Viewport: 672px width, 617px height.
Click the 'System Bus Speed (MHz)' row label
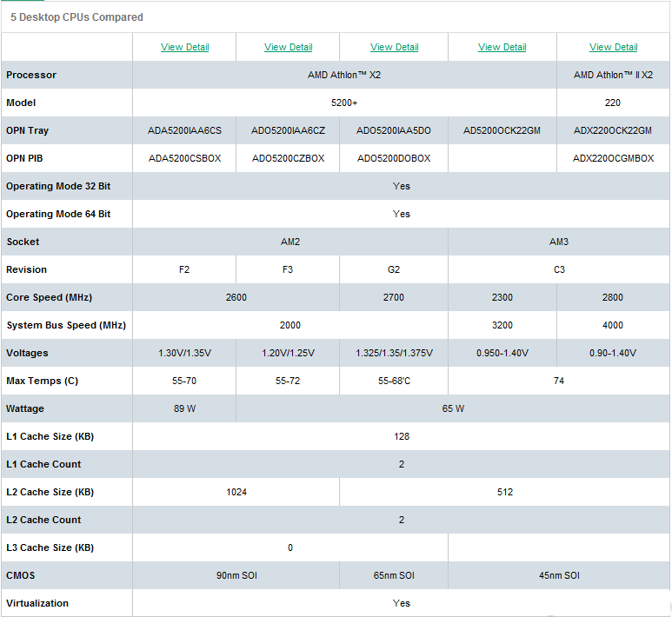tap(66, 325)
